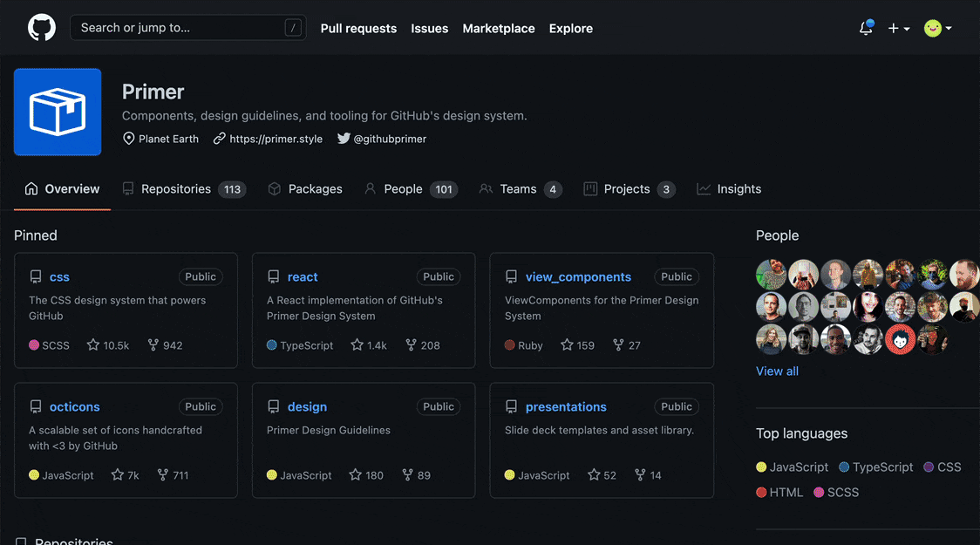
Task: Click the fork icon on css card
Action: [x=153, y=345]
